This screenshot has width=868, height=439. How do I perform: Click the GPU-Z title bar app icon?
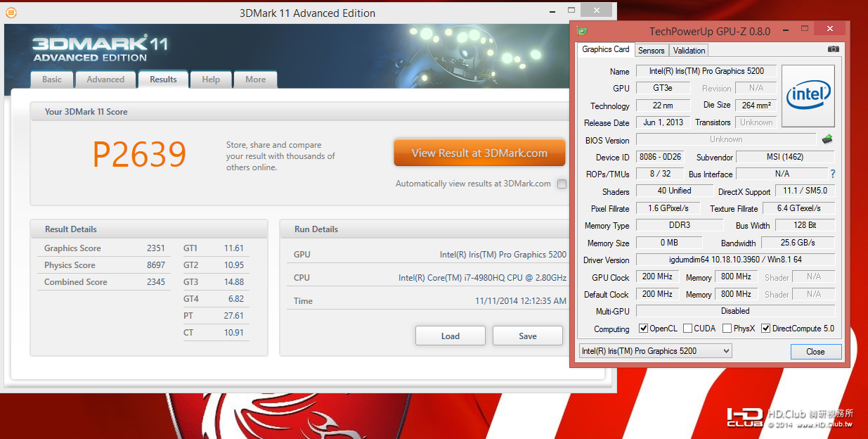581,31
